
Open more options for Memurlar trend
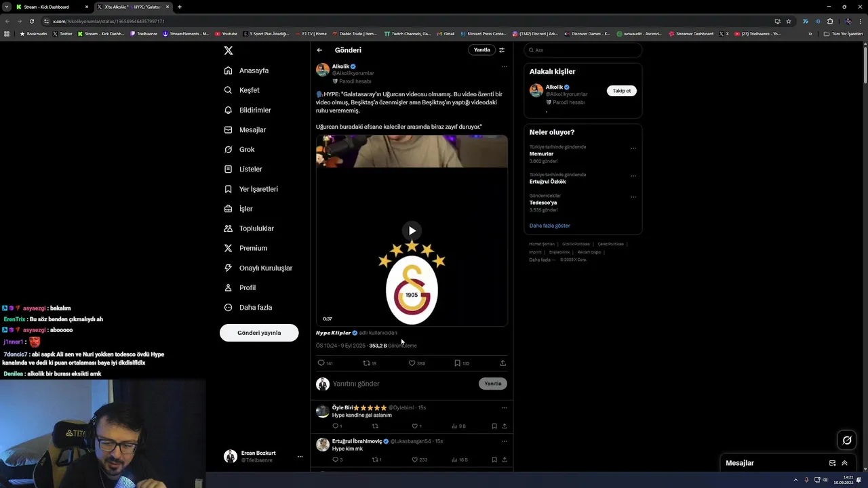(x=633, y=148)
